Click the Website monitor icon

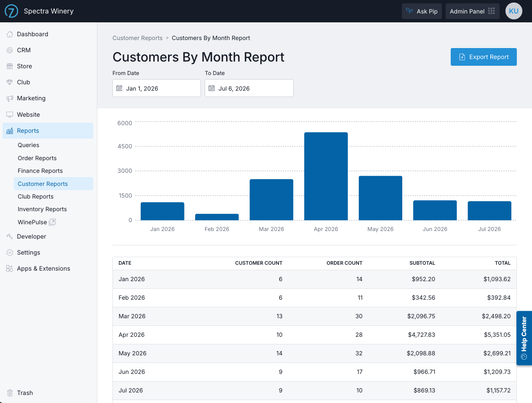(x=10, y=115)
